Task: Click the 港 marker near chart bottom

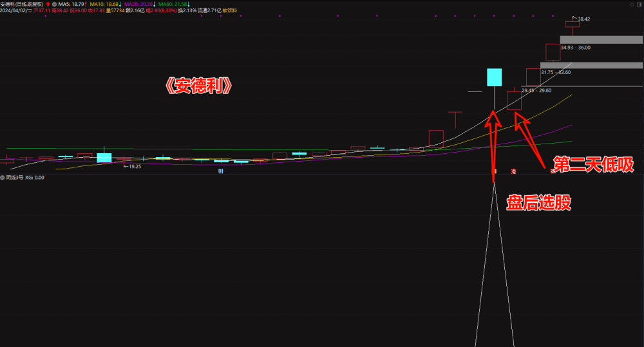Action: click(513, 171)
